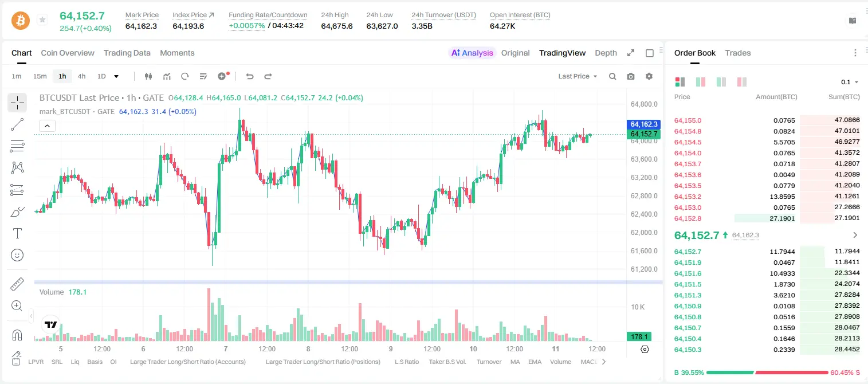Collapse the chart legend with chevron

tap(47, 126)
